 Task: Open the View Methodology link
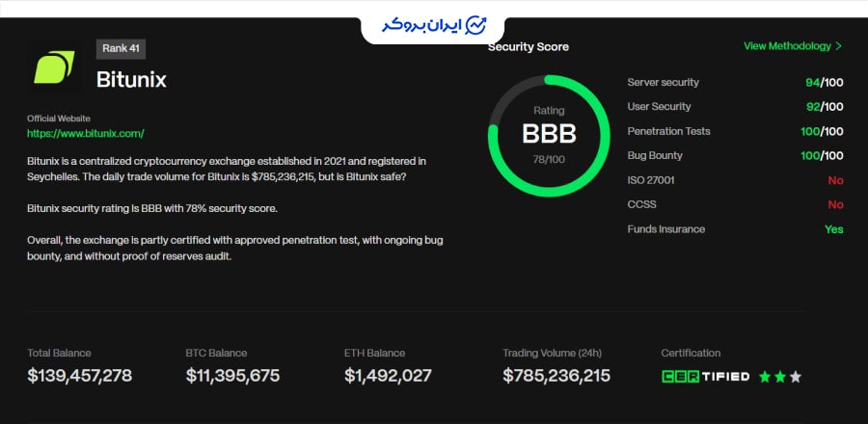coord(787,46)
